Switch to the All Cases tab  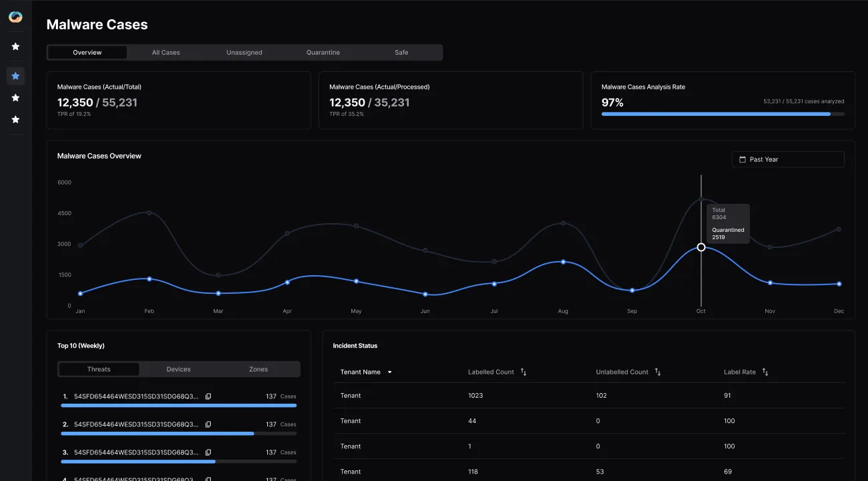click(166, 53)
